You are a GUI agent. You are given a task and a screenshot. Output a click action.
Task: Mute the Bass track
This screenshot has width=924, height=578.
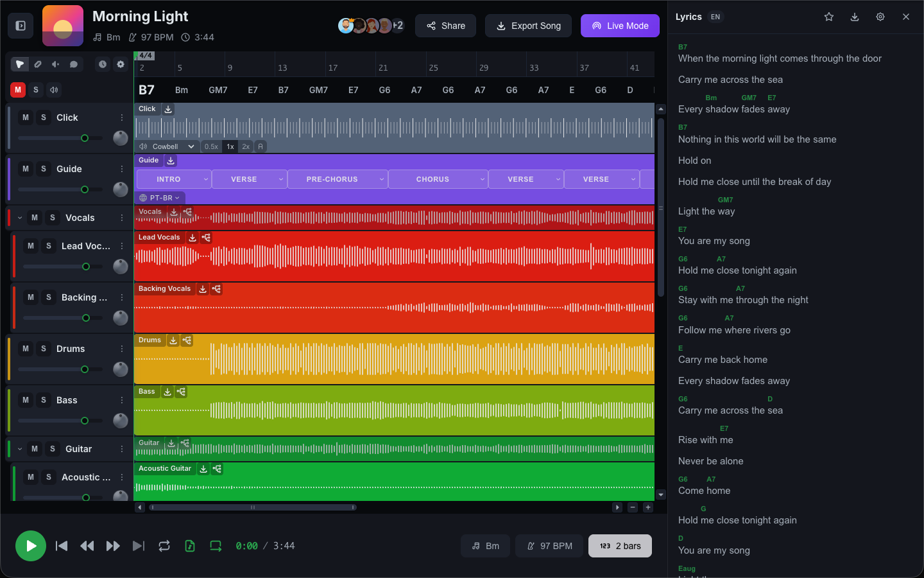(26, 400)
